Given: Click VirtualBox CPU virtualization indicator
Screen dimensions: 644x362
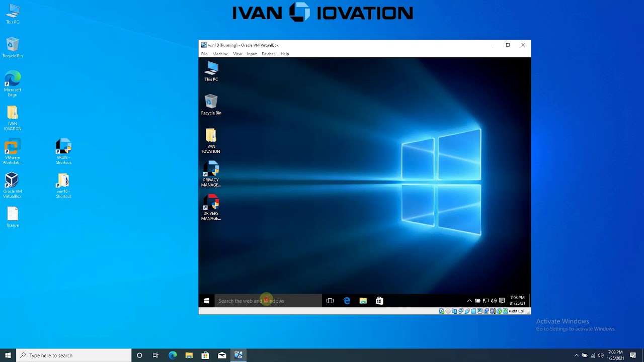Looking at the screenshot, I should tap(493, 311).
